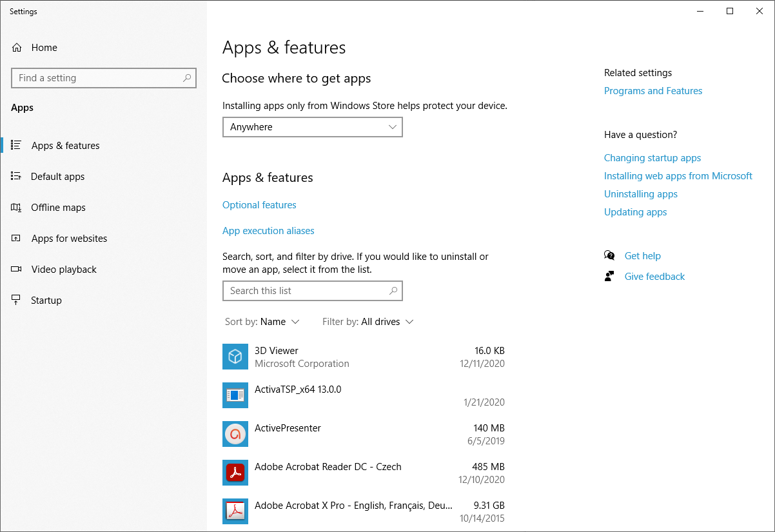Viewport: 775px width, 532px height.
Task: Click the magnifier in Find a setting box
Action: (187, 78)
